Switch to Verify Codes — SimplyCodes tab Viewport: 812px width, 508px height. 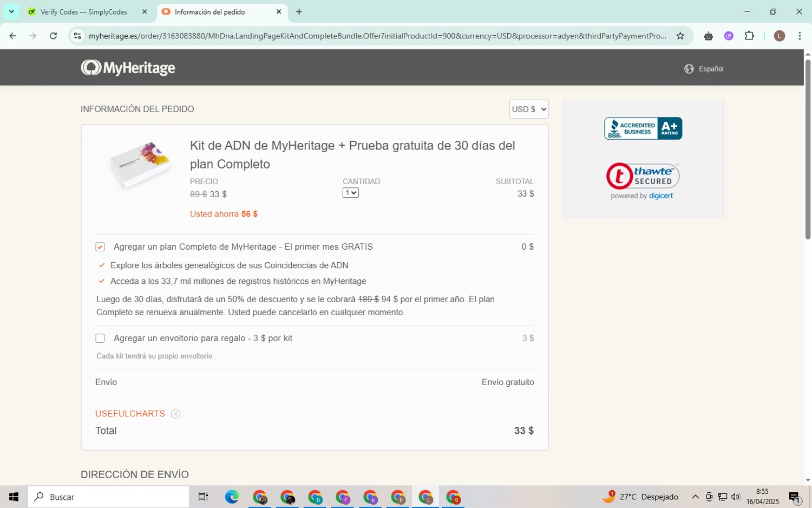[84, 11]
